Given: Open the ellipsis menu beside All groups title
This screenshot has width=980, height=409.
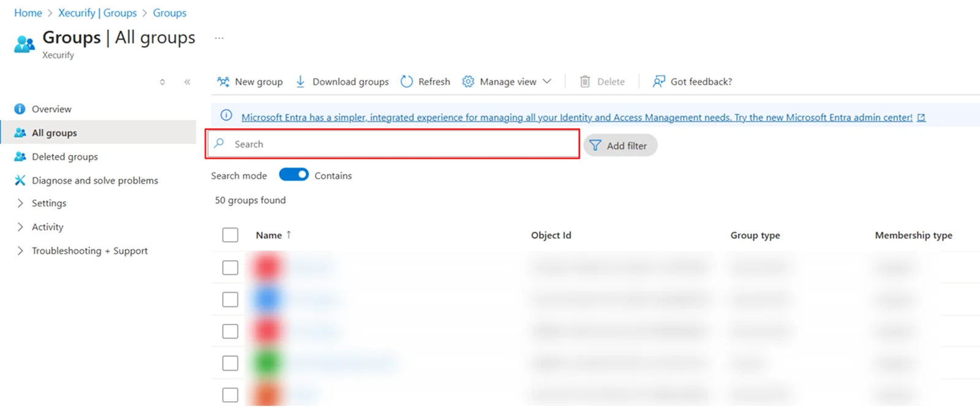Looking at the screenshot, I should pos(219,38).
